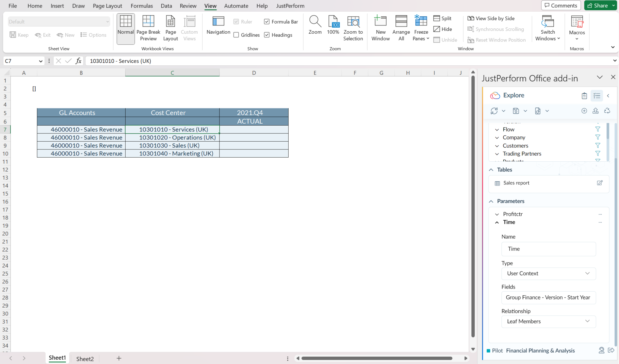Open the Formulas menu

142,6
